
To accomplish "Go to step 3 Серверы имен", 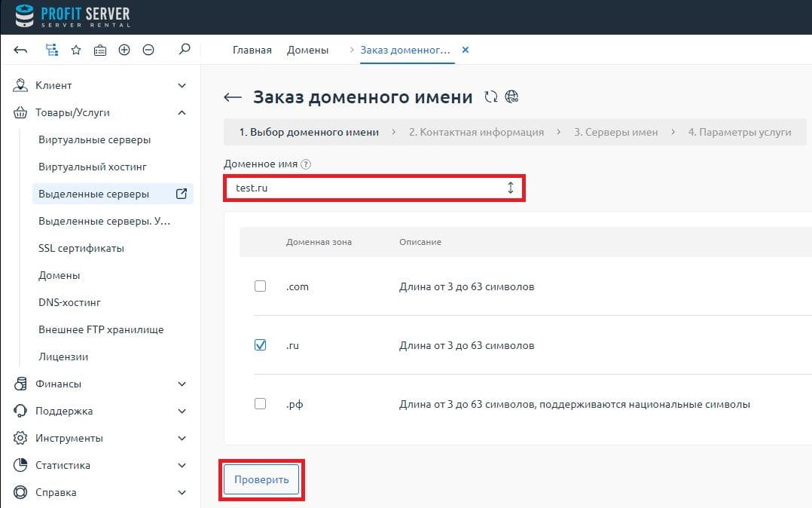I will coord(615,132).
